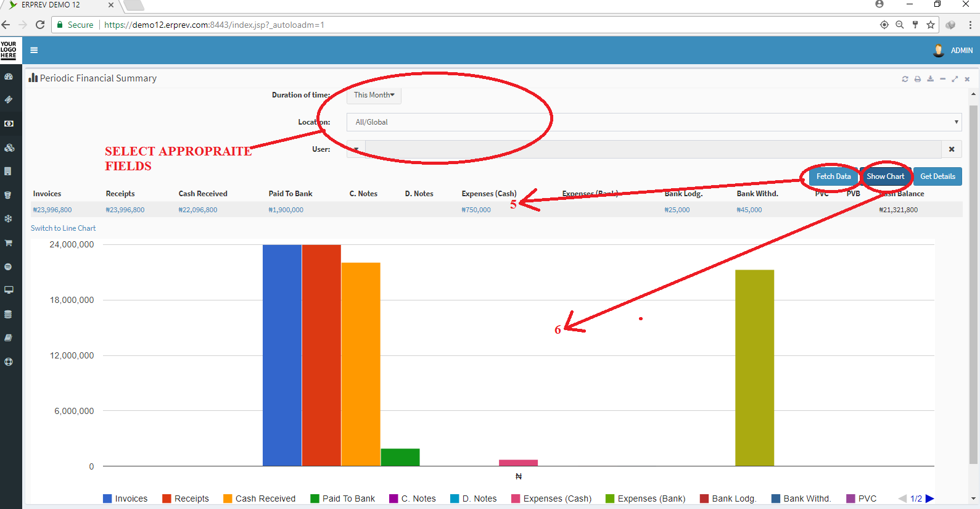Screen dimensions: 980x509
Task: Open Receipts amount ₦23,996,800
Action: [125, 210]
